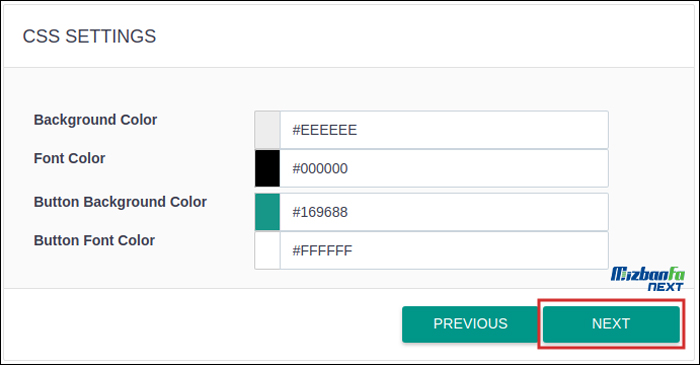Go to the NEXT step
Image resolution: width=700 pixels, height=365 pixels.
point(611,324)
